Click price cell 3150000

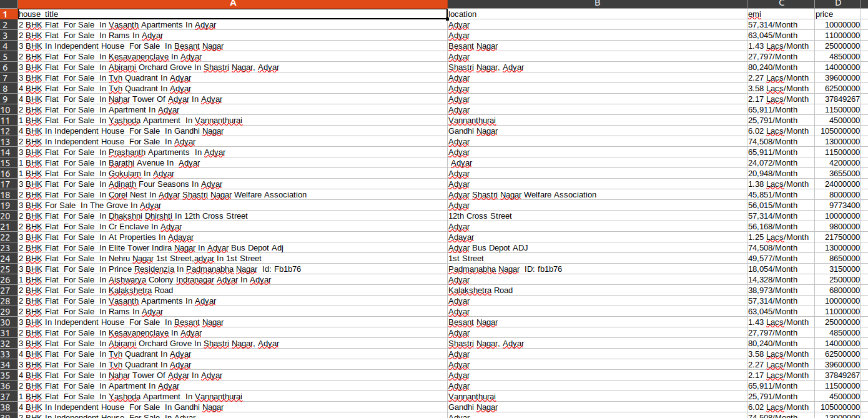coord(838,269)
